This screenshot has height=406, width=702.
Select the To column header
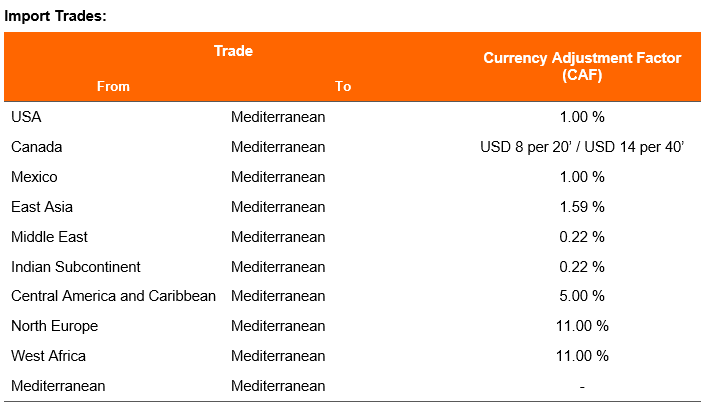tap(343, 86)
